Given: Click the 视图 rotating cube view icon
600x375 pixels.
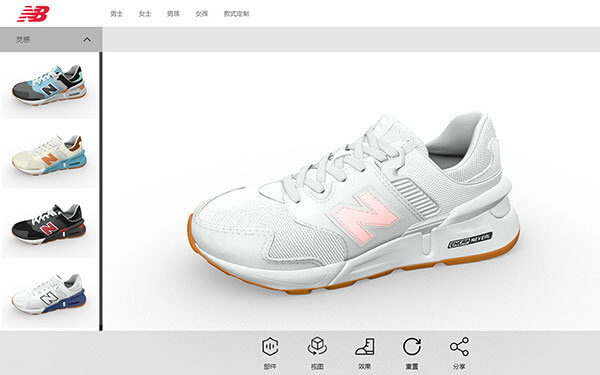Looking at the screenshot, I should pos(317,346).
